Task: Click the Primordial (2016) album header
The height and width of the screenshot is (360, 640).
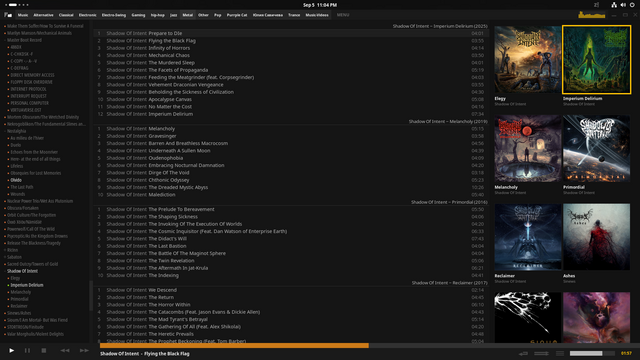Action: 449,202
